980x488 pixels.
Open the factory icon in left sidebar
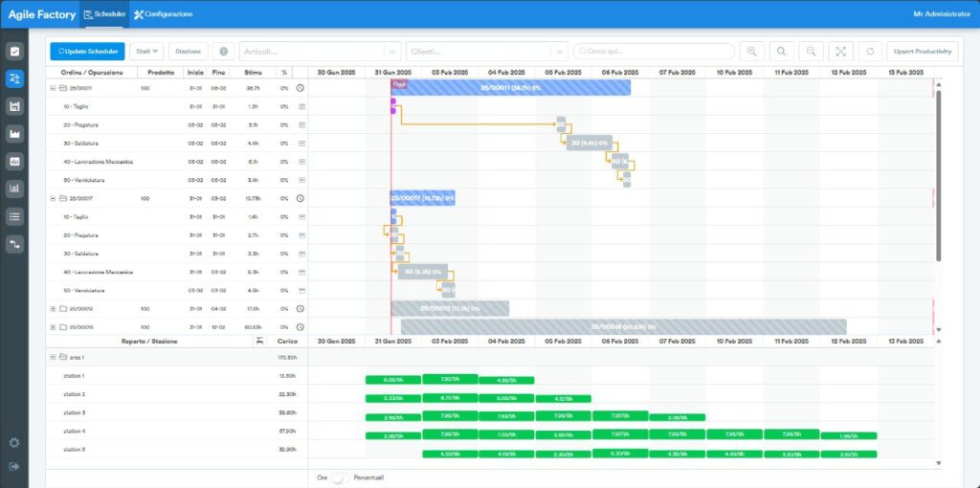(14, 134)
